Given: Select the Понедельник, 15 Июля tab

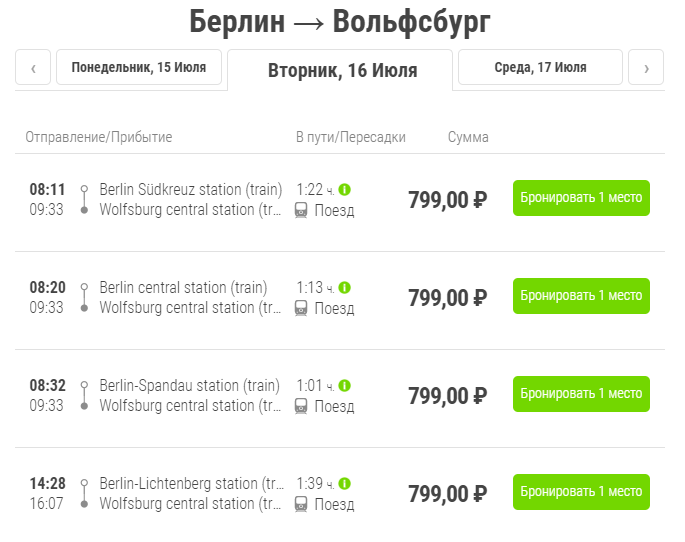Looking at the screenshot, I should click(139, 68).
